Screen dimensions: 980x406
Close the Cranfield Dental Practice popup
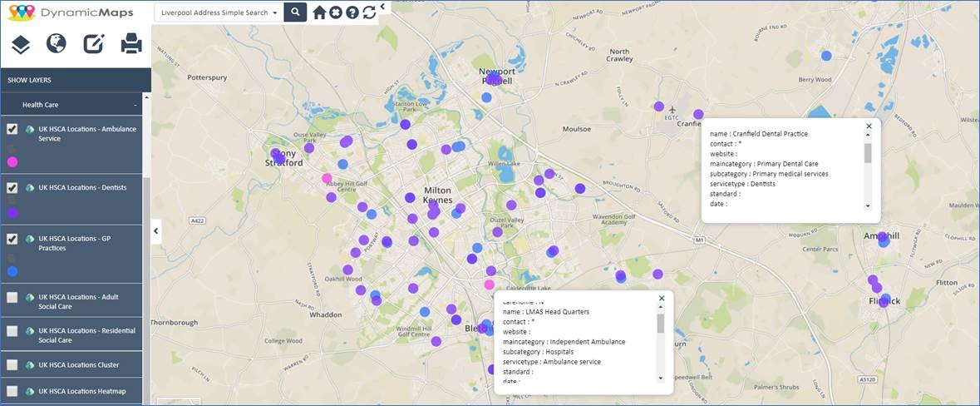(x=869, y=126)
